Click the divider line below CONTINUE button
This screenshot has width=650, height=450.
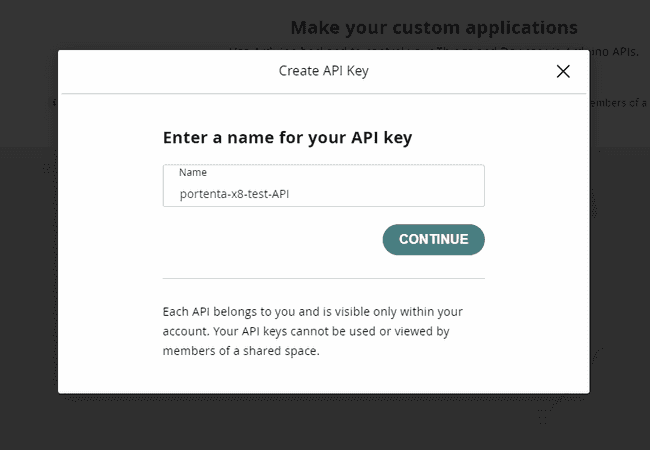(x=323, y=278)
